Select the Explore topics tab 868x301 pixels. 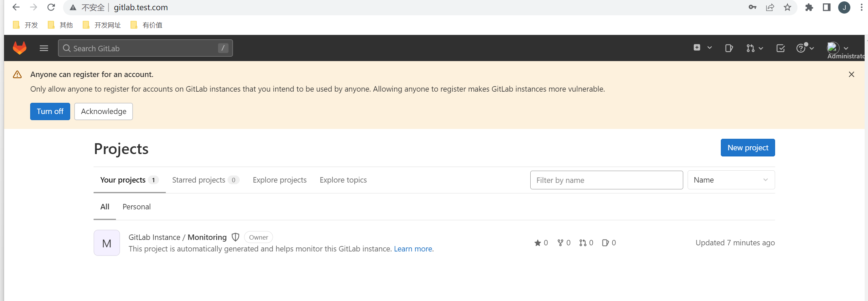(x=343, y=180)
